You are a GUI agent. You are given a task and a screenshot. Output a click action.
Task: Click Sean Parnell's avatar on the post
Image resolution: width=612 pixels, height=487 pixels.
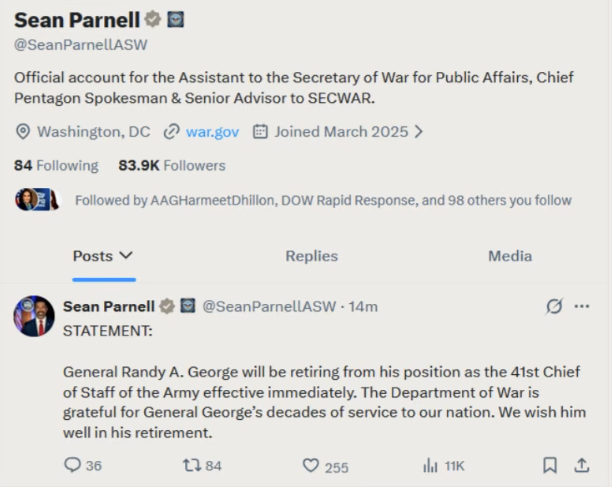click(x=33, y=316)
